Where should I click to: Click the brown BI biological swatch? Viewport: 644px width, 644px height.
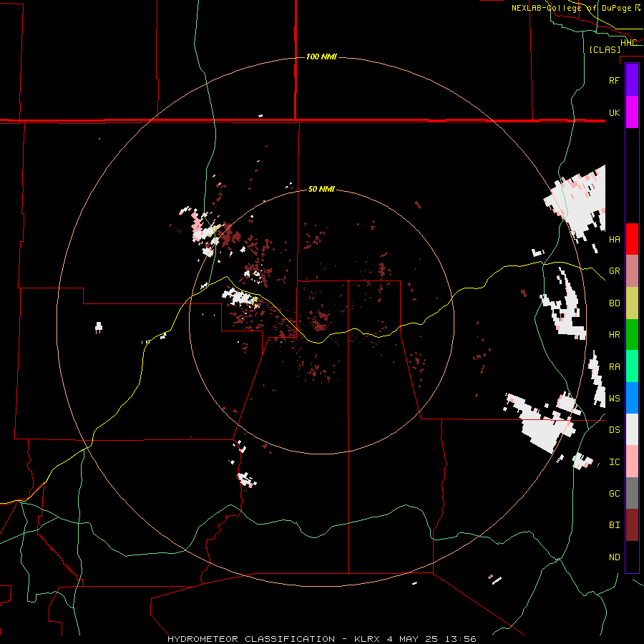tap(632, 525)
